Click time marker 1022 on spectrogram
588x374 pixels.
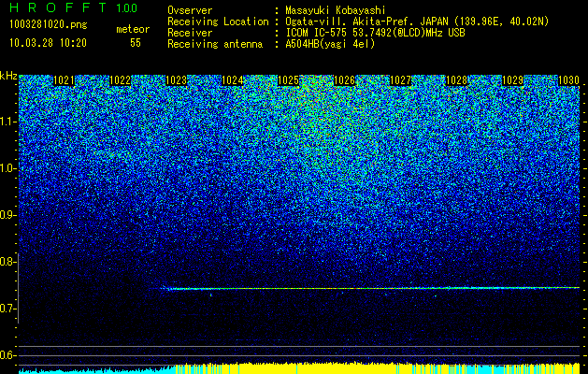pos(120,80)
